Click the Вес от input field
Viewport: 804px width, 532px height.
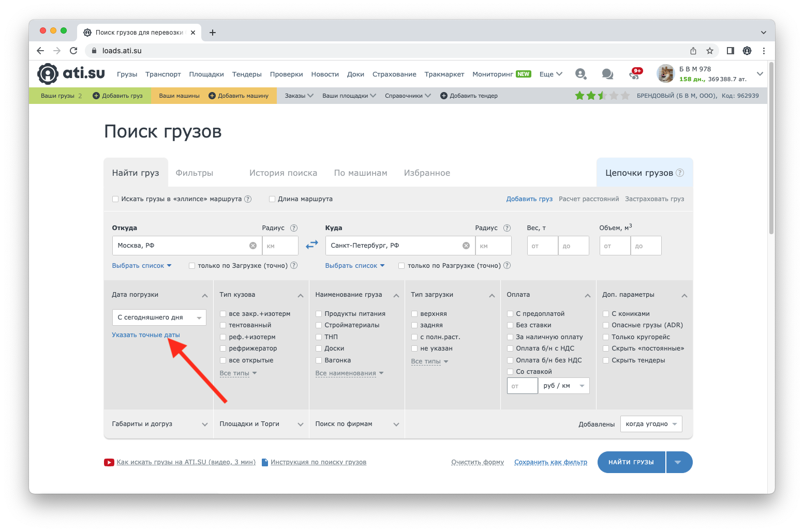(x=542, y=246)
